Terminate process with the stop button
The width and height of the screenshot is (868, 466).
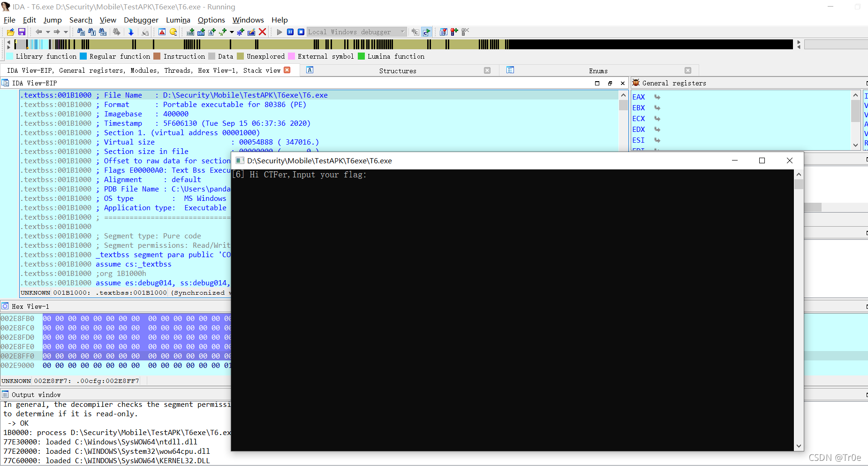click(301, 32)
